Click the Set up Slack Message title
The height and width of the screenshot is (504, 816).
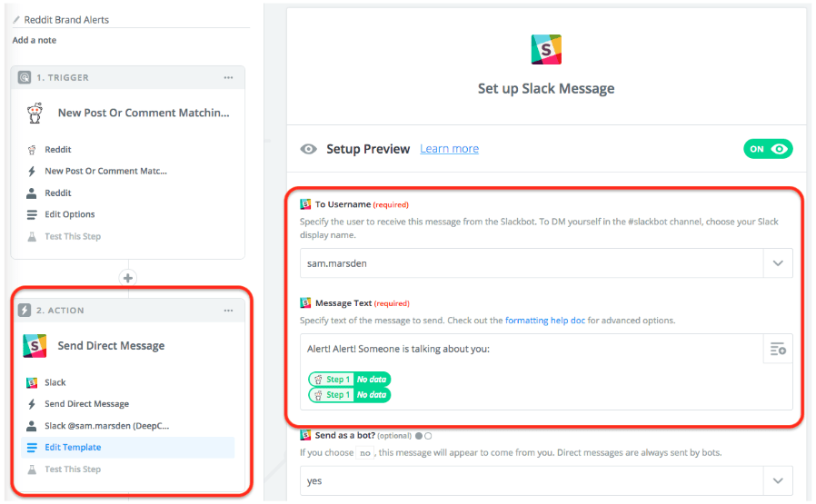(546, 88)
